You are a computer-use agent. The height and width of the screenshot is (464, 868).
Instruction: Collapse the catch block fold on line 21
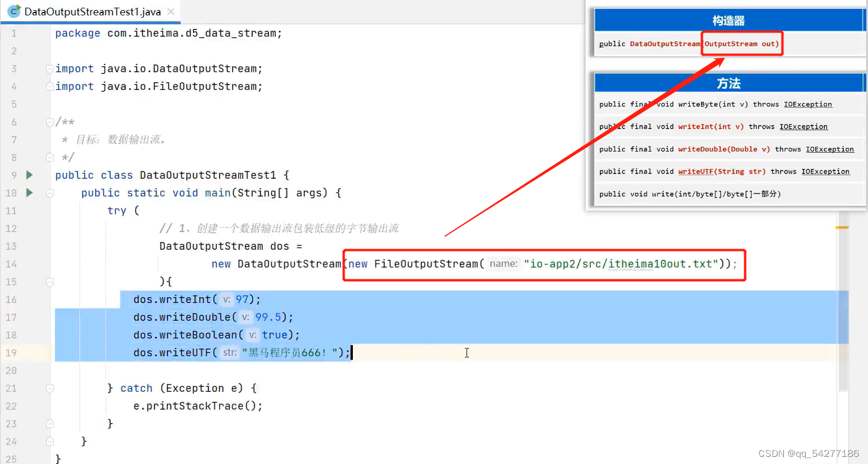50,388
